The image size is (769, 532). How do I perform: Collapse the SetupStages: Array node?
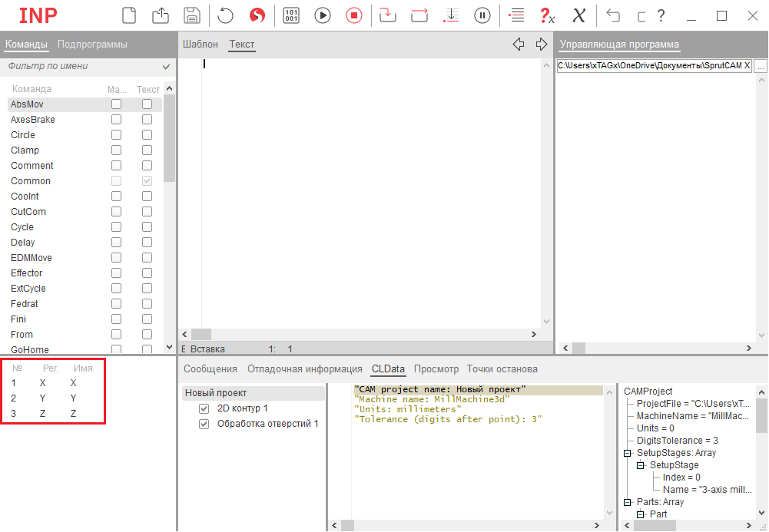point(628,453)
